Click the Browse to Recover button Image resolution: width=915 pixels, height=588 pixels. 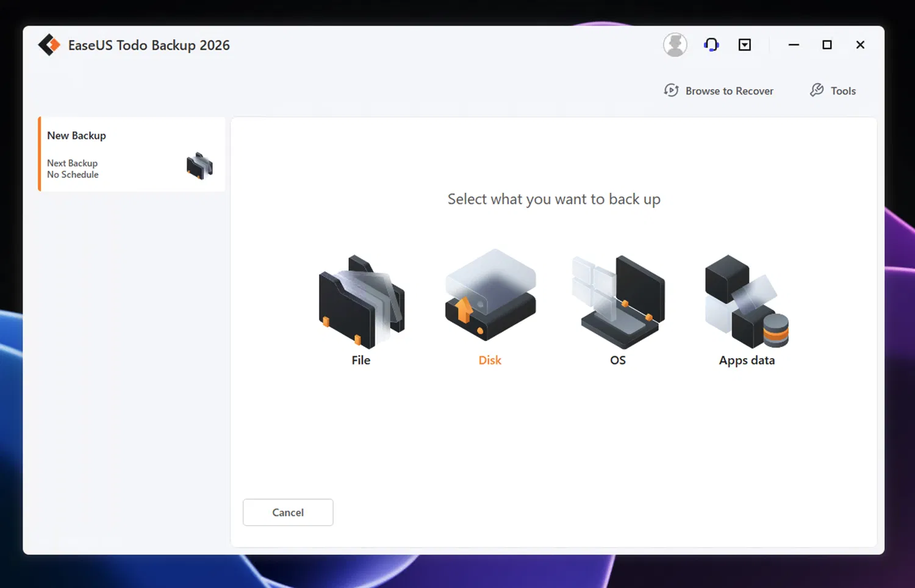[719, 91]
